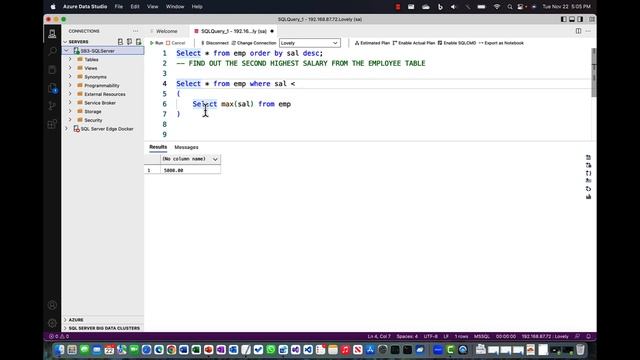Open the Search view in activity bar
Viewport: 640px width, 360px height.
[52, 51]
